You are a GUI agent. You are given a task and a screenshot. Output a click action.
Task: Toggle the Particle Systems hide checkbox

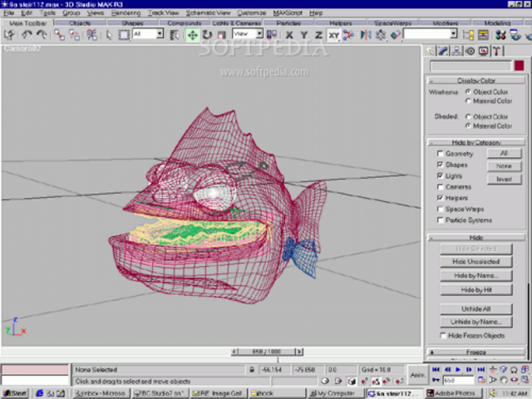pyautogui.click(x=440, y=220)
